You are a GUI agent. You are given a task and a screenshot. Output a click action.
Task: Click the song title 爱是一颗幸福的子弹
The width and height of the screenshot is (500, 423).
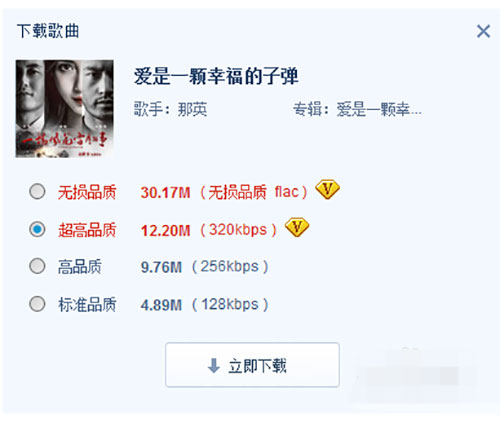point(216,76)
